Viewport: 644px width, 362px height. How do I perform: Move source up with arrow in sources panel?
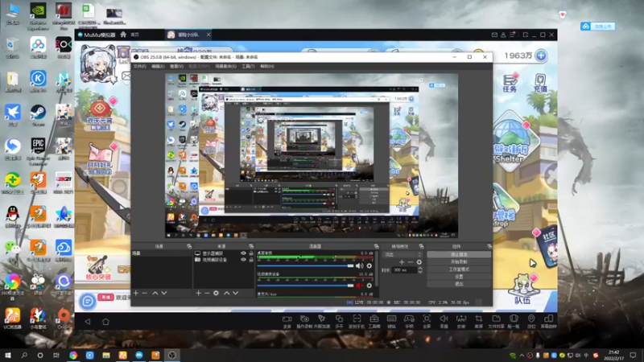coord(227,293)
